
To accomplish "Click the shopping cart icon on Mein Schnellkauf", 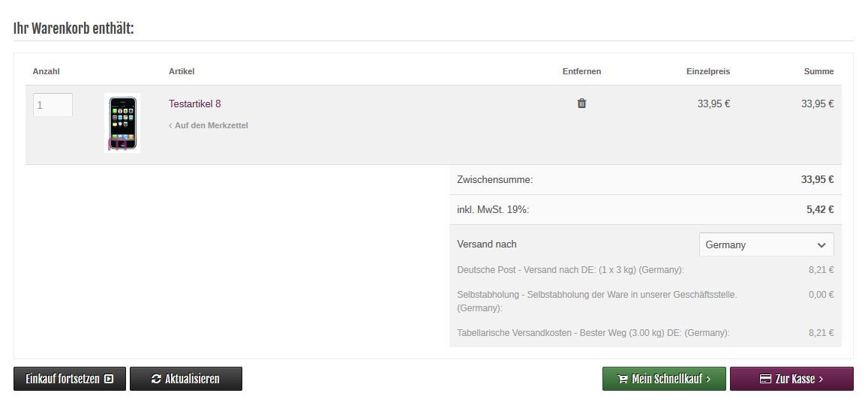I will tap(623, 379).
